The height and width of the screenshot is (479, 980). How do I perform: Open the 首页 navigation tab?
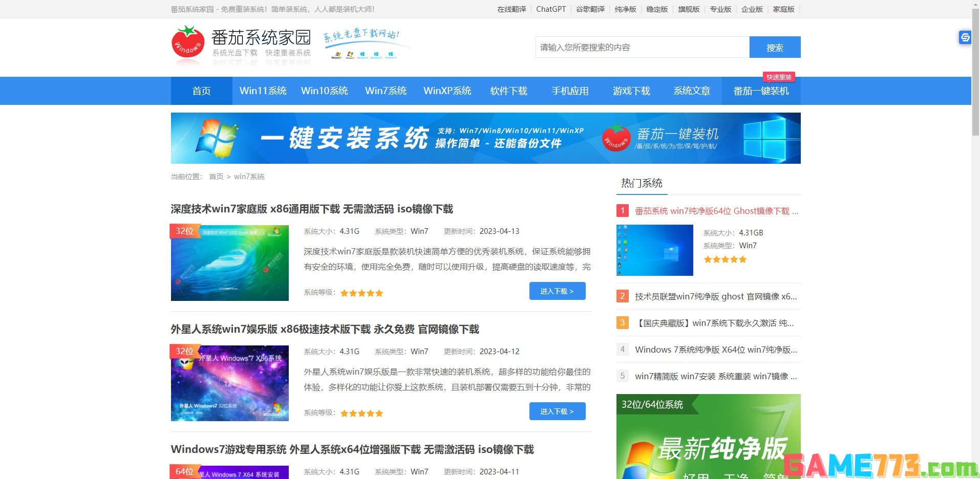point(201,91)
